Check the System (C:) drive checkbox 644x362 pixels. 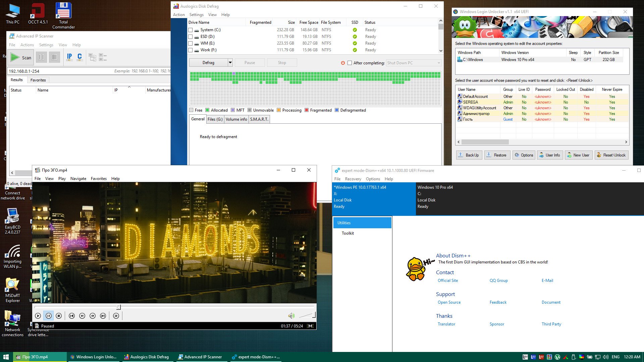click(191, 30)
